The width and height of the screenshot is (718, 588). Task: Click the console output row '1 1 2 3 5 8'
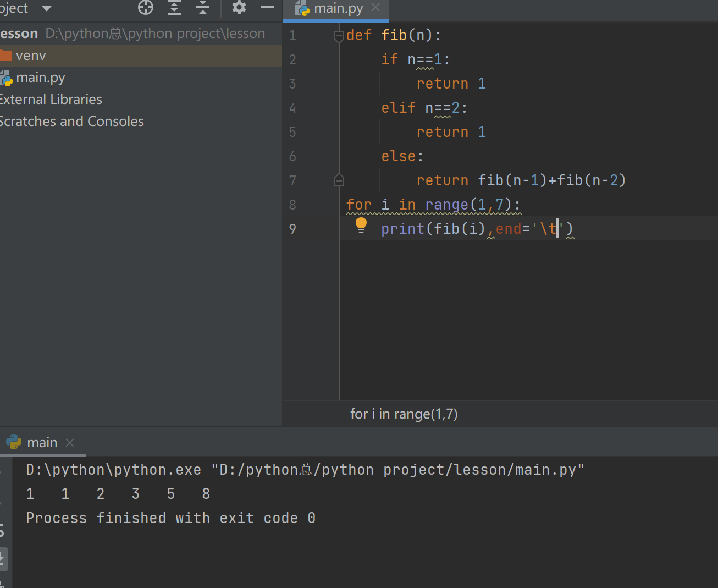118,494
